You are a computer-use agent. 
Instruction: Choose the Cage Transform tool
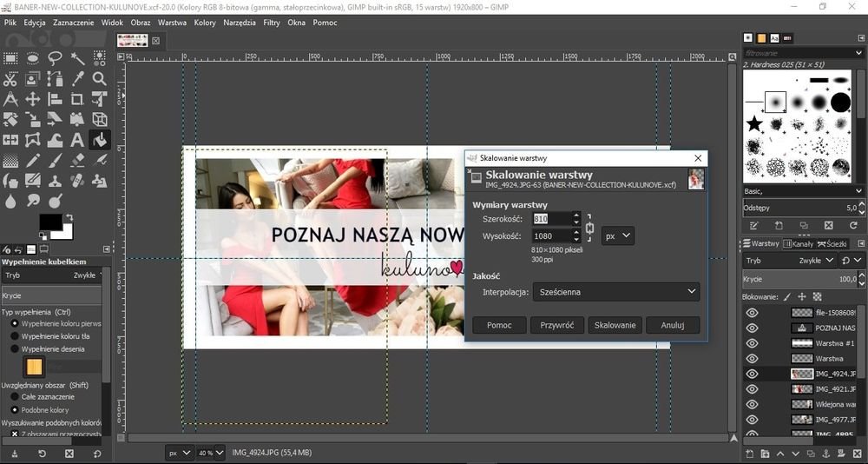pyautogui.click(x=33, y=140)
